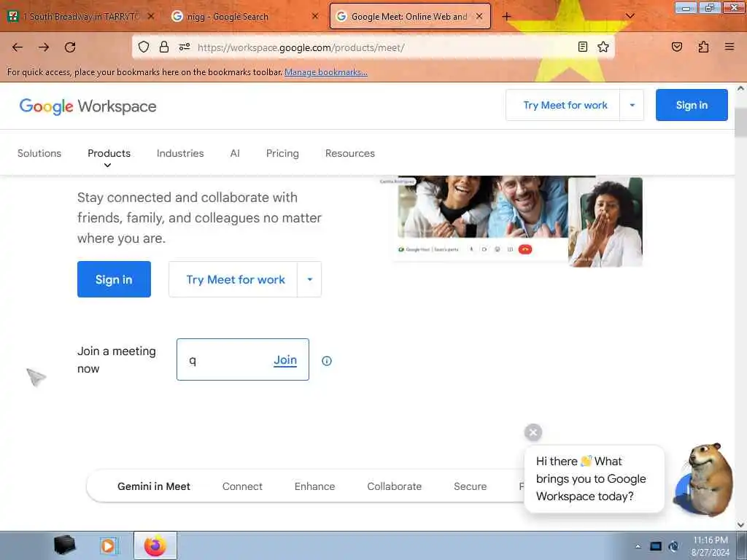Go forward with the browser forward arrow
This screenshot has height=560, width=747.
click(x=44, y=47)
